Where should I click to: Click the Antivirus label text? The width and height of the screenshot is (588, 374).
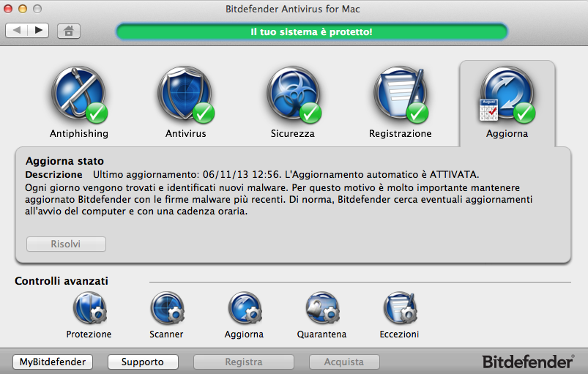coord(185,133)
